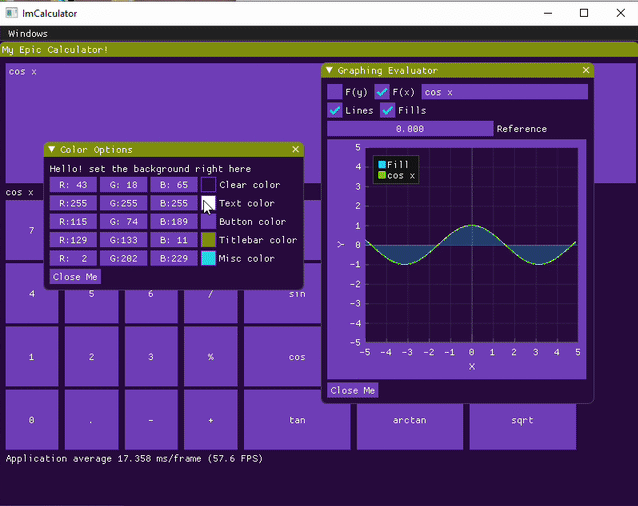Screen dimensions: 638x506
Task: Click the Titlebar color R:129 field
Action: (73, 240)
